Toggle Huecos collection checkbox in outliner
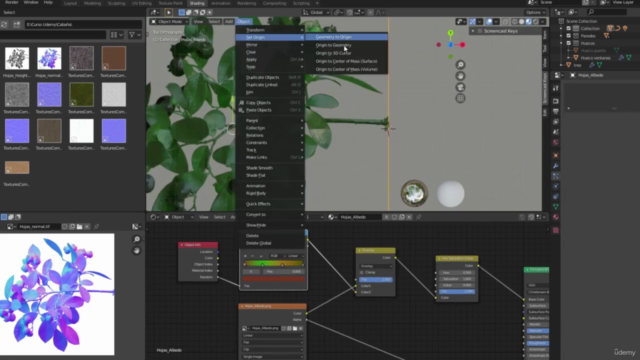Viewport: 640px width, 360px height. (568, 43)
